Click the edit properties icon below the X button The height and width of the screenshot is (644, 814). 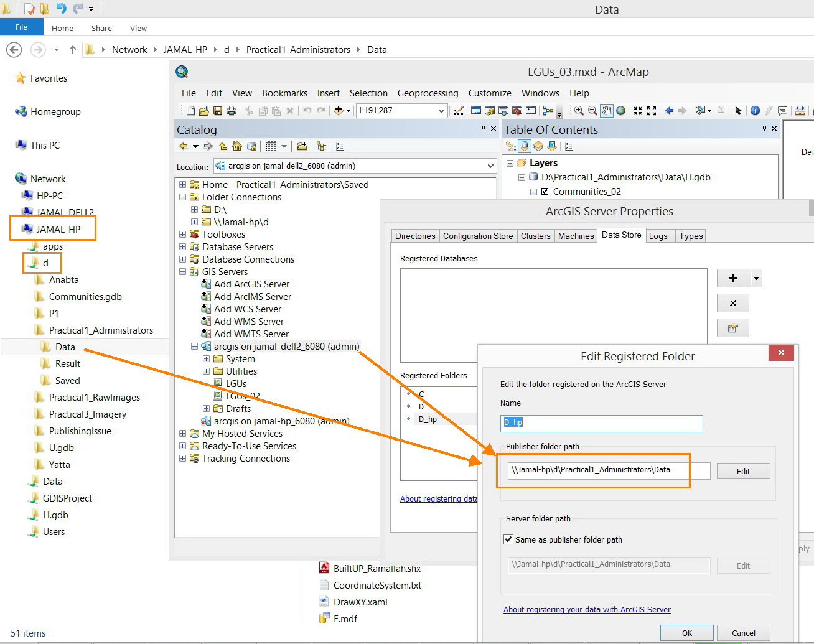click(733, 328)
